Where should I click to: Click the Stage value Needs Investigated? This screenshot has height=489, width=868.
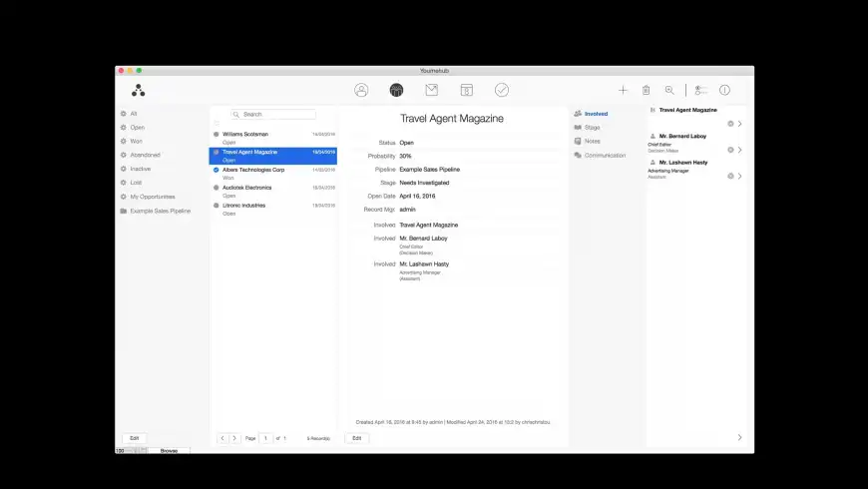tap(425, 183)
